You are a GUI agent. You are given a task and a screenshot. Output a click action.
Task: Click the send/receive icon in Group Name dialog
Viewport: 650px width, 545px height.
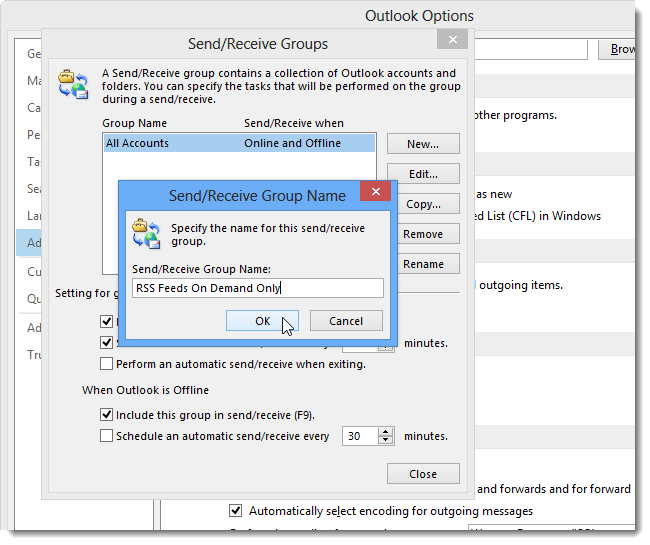coord(146,234)
